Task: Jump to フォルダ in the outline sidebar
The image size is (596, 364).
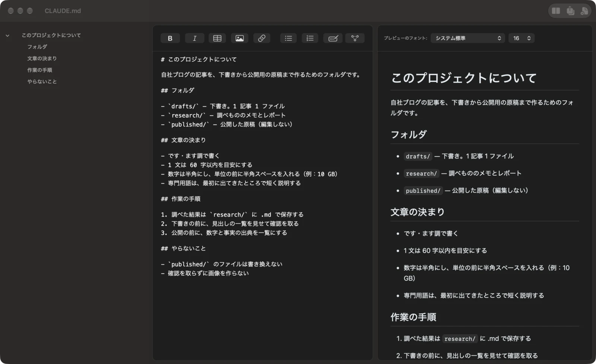Action: tap(37, 47)
